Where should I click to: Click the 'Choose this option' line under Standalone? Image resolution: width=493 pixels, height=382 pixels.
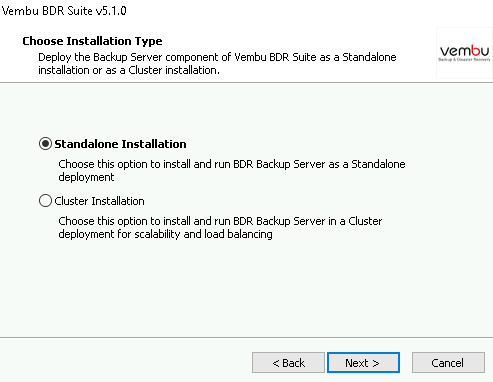[232, 164]
